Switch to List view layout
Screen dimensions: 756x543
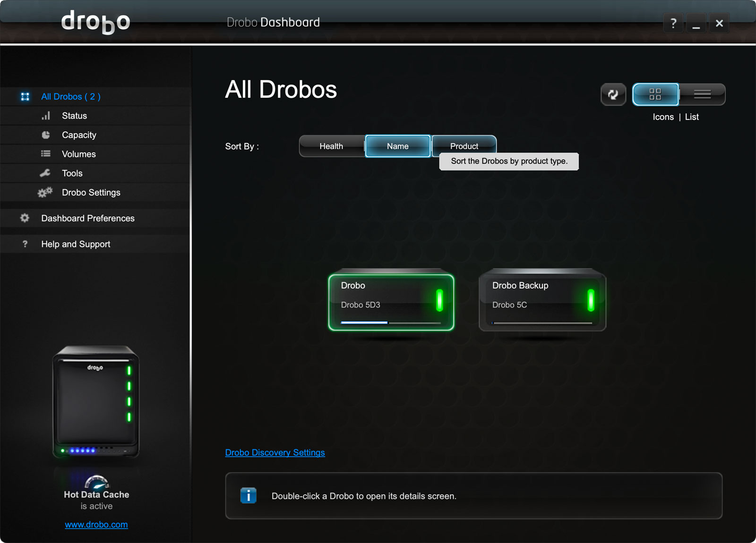[x=702, y=94]
